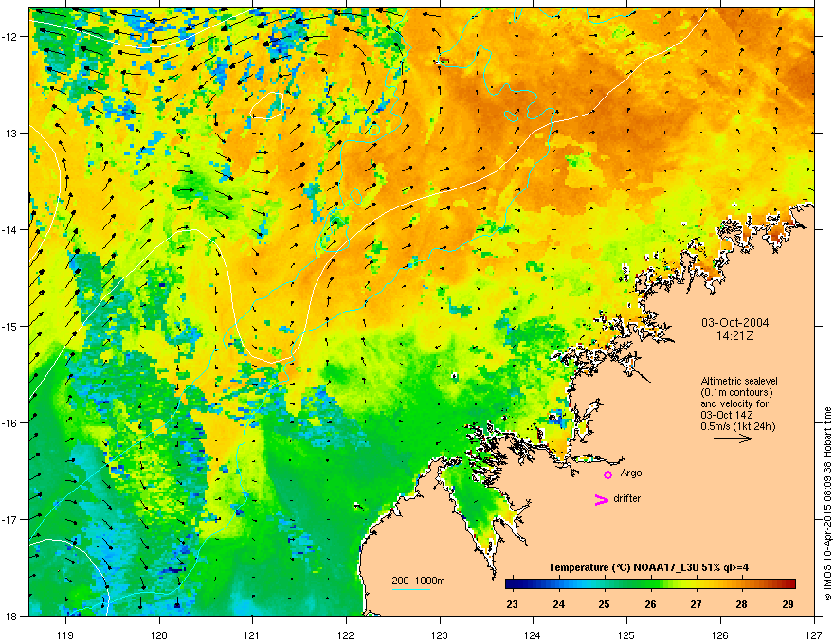Click the colorbar value 24
Screen dimensions: 834x644
pyautogui.click(x=558, y=604)
